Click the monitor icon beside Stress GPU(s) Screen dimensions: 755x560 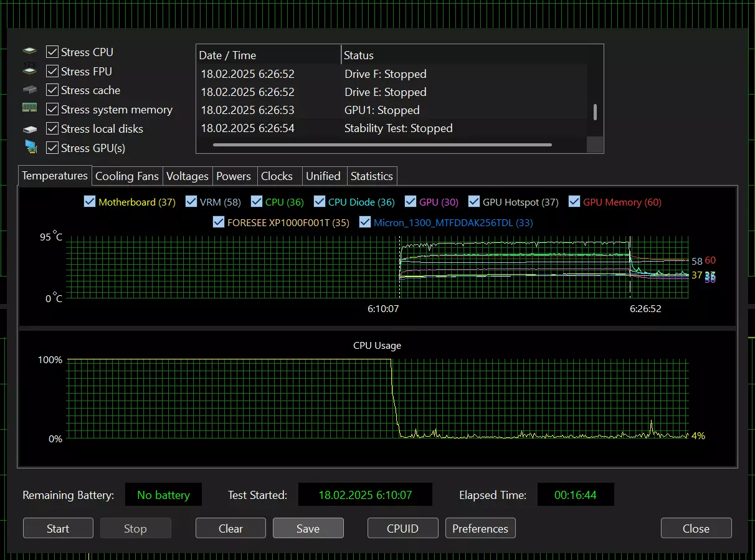coord(31,147)
